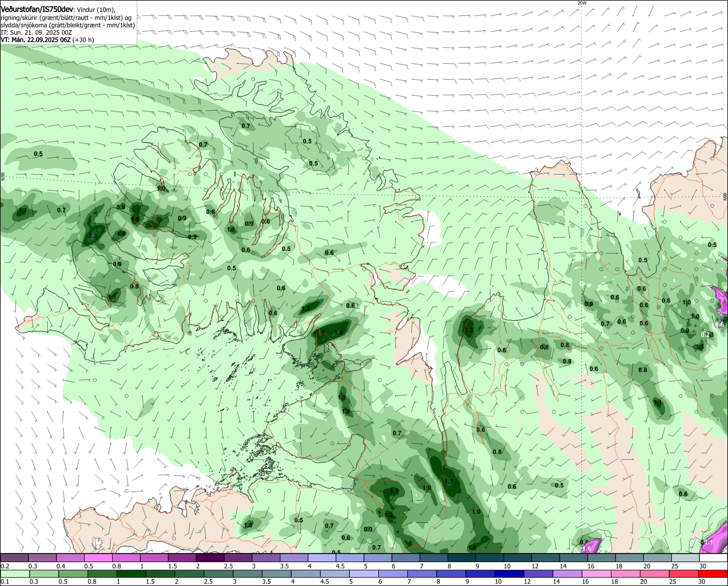Screen dimensions: 728x586
Task: Pick the top-row dark purple swatch starting at 2
Action: pos(209,558)
